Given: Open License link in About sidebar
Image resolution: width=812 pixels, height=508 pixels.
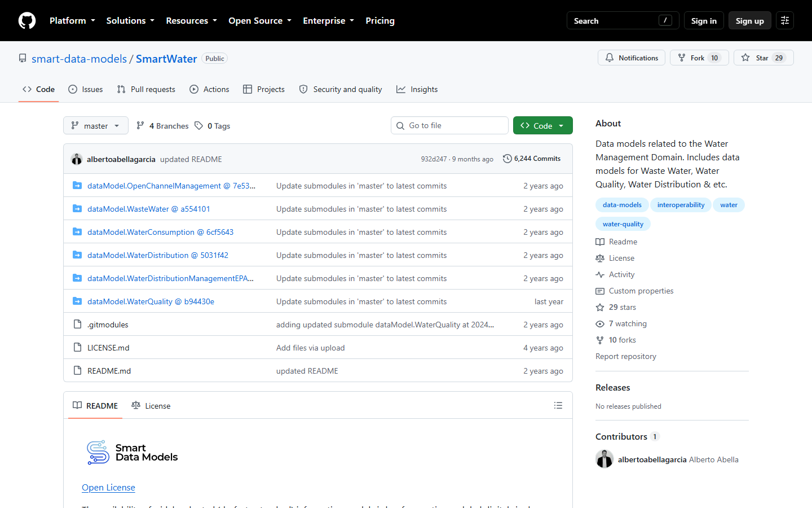Looking at the screenshot, I should [x=615, y=258].
